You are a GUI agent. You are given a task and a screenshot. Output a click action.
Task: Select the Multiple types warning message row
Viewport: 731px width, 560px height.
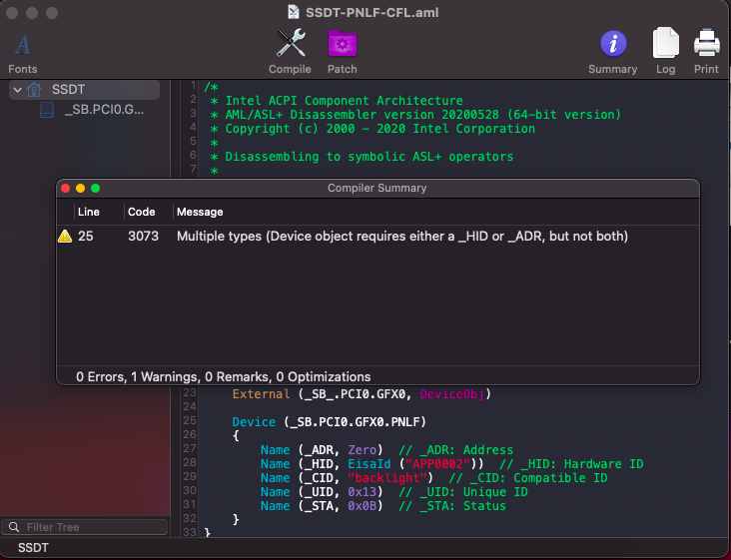coord(401,237)
